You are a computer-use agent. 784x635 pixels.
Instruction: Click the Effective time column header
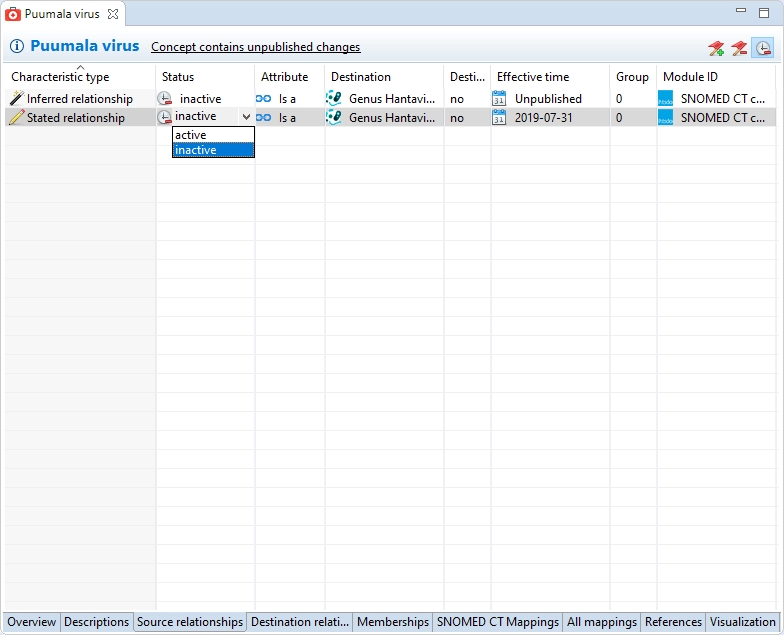pos(532,77)
